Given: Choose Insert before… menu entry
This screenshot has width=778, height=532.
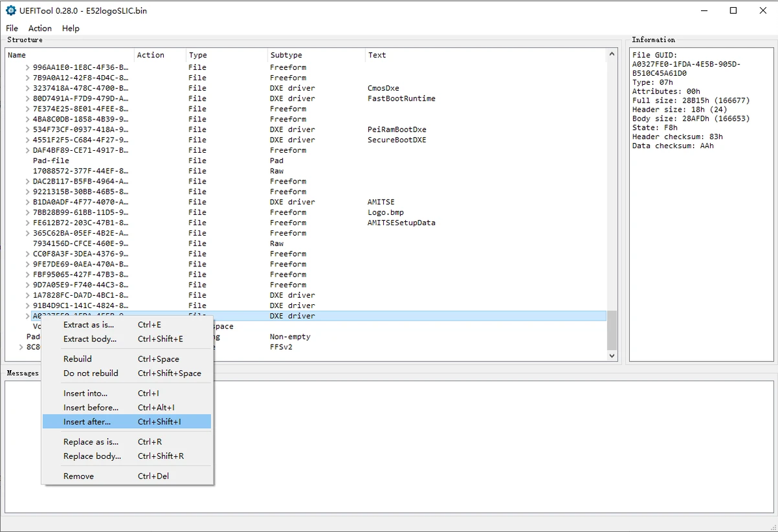Looking at the screenshot, I should (x=127, y=407).
